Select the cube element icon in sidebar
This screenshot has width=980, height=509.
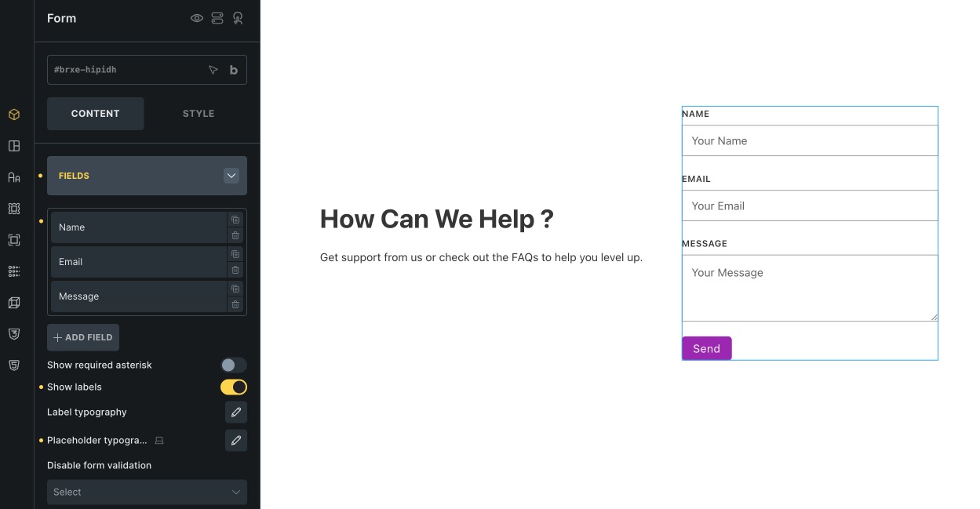(13, 114)
